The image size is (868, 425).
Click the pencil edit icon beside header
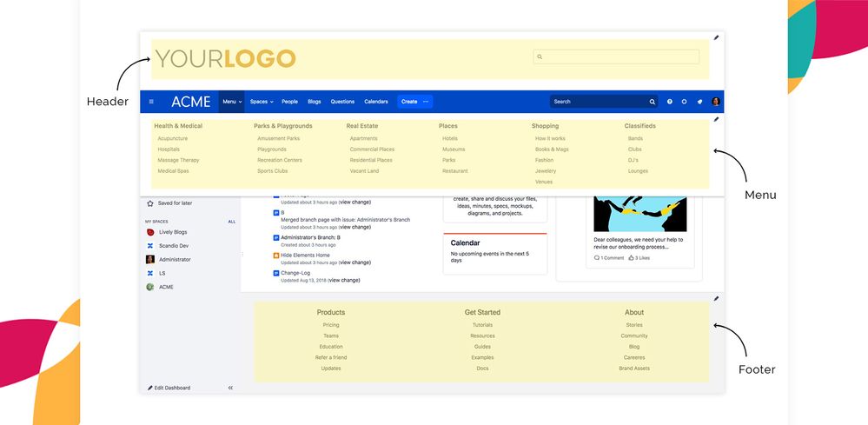716,37
